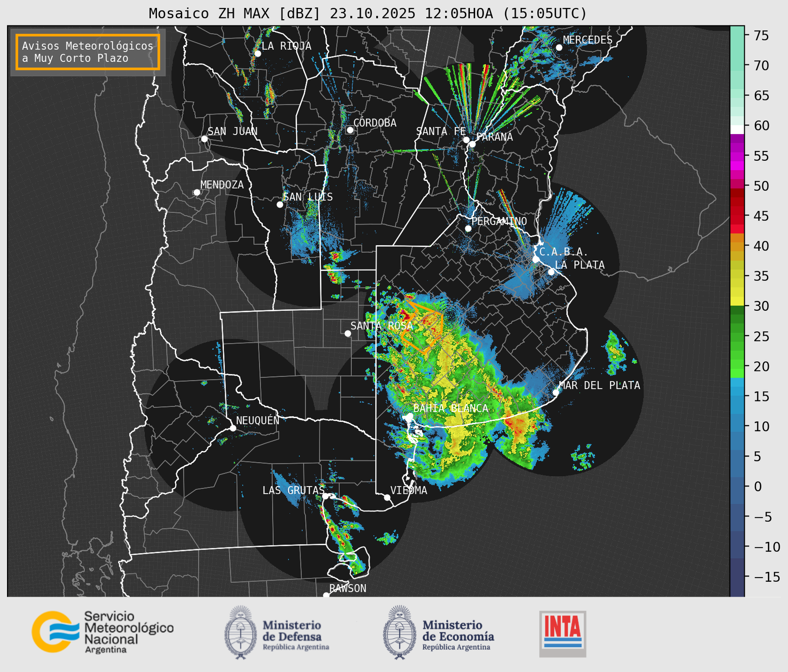Click the PERGAMINO city marker dot

(468, 229)
